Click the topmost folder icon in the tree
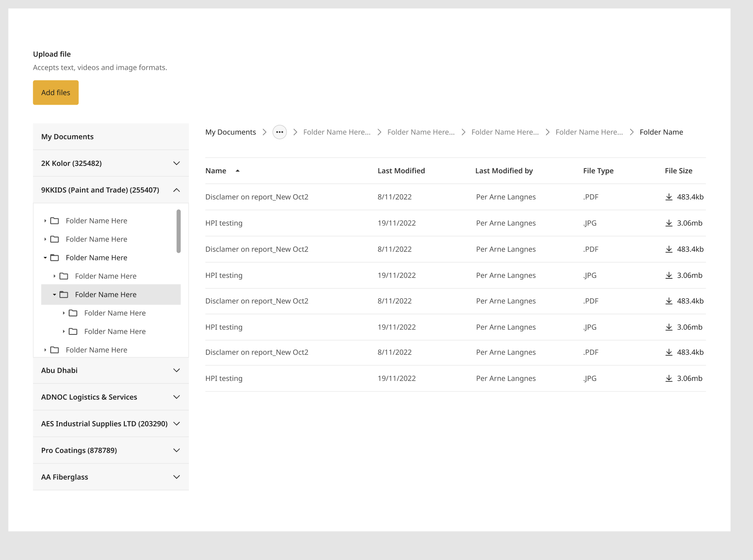753x560 pixels. [x=54, y=221]
